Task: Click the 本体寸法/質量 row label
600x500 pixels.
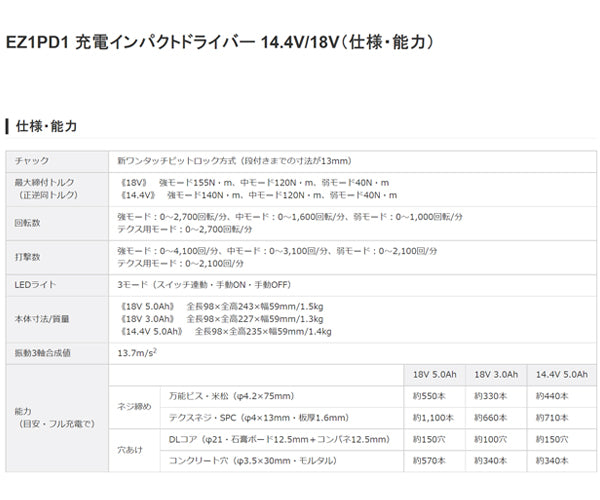Action: click(42, 319)
